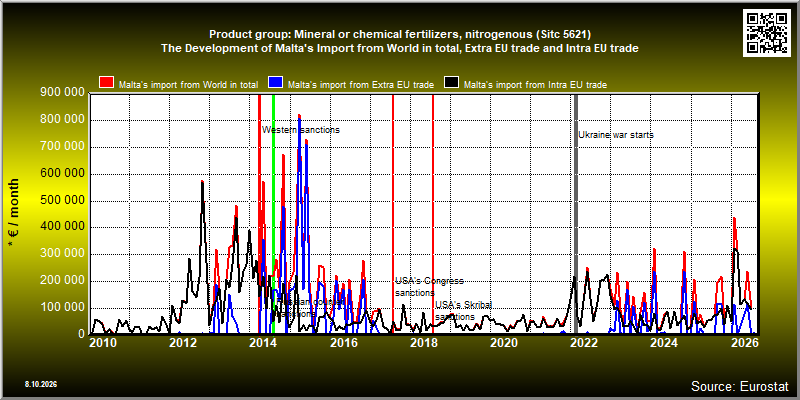Screen dimensions: 800x400
Task: Click the x-axis year 2010
Action: point(101,342)
